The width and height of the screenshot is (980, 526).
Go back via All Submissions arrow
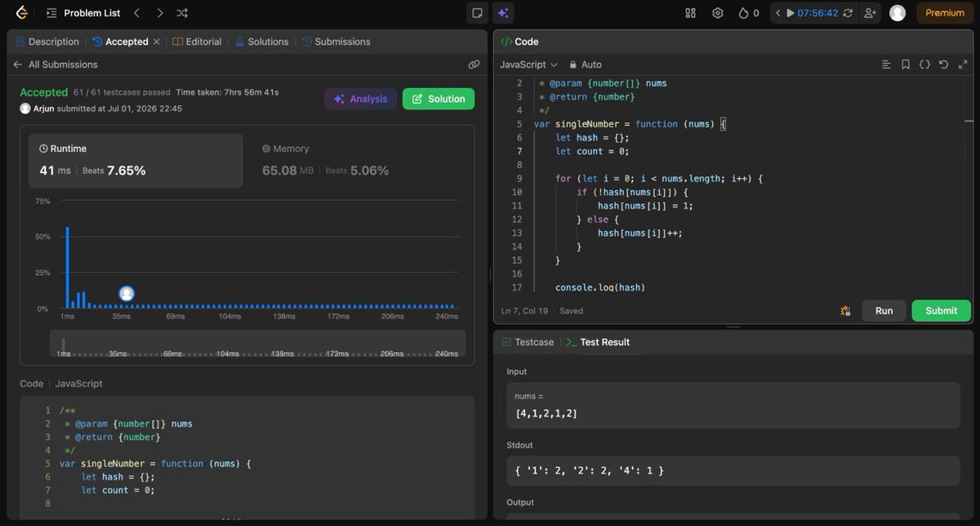tap(18, 65)
